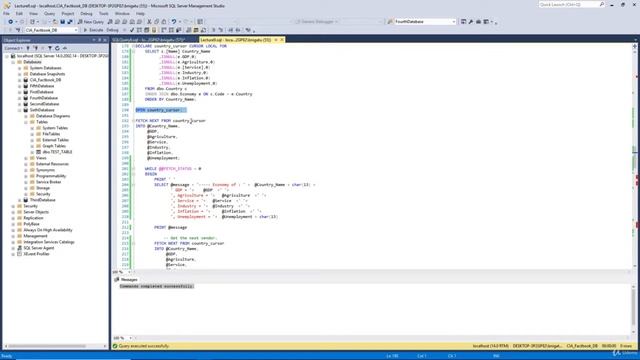Click the navigate Back arrow icon
Viewport: 640px width, 360px height.
click(11, 22)
